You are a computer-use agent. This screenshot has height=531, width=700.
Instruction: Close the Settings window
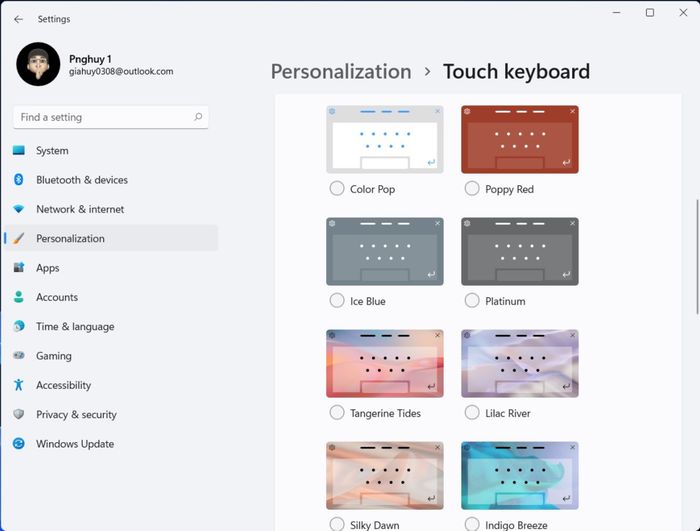click(x=683, y=13)
